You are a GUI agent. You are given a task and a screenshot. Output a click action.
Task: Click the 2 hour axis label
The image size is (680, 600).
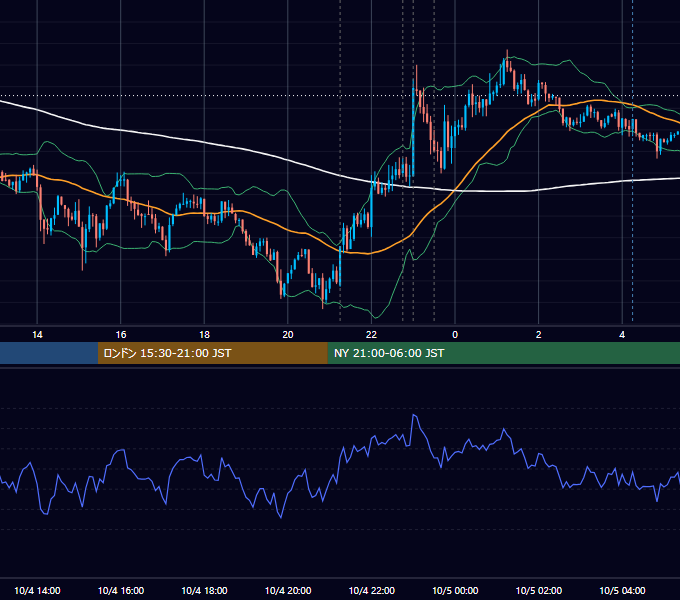538,335
